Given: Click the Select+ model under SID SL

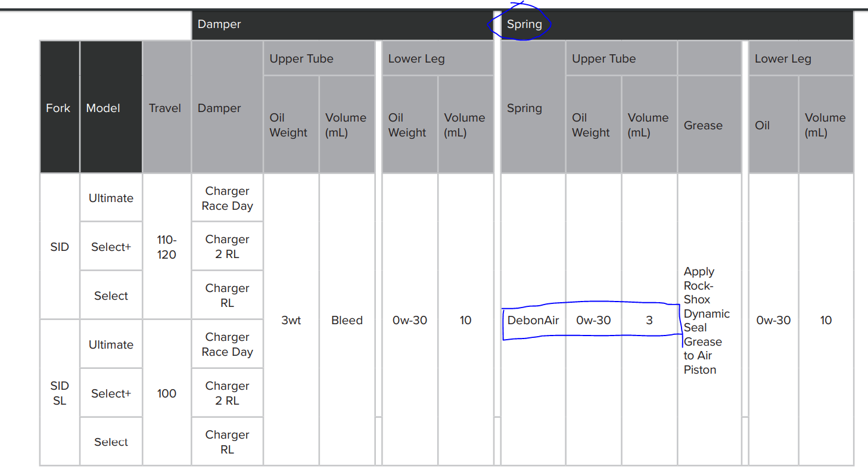Looking at the screenshot, I should click(x=111, y=393).
